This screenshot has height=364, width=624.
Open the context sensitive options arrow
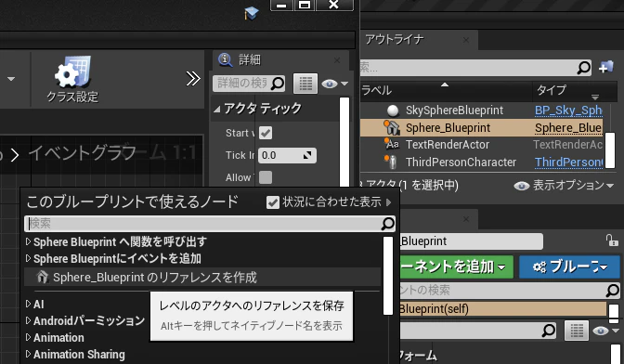tap(389, 202)
